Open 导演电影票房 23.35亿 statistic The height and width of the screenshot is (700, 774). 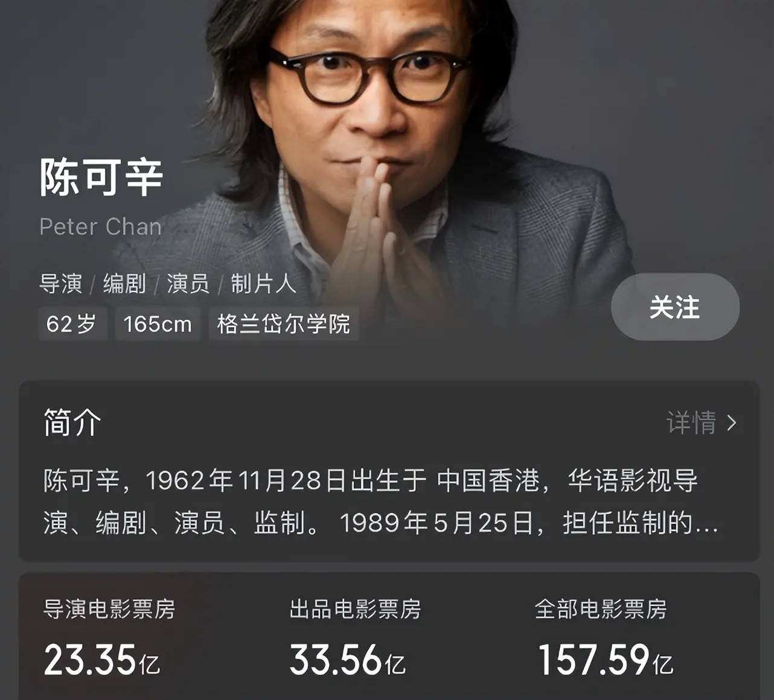pyautogui.click(x=109, y=637)
